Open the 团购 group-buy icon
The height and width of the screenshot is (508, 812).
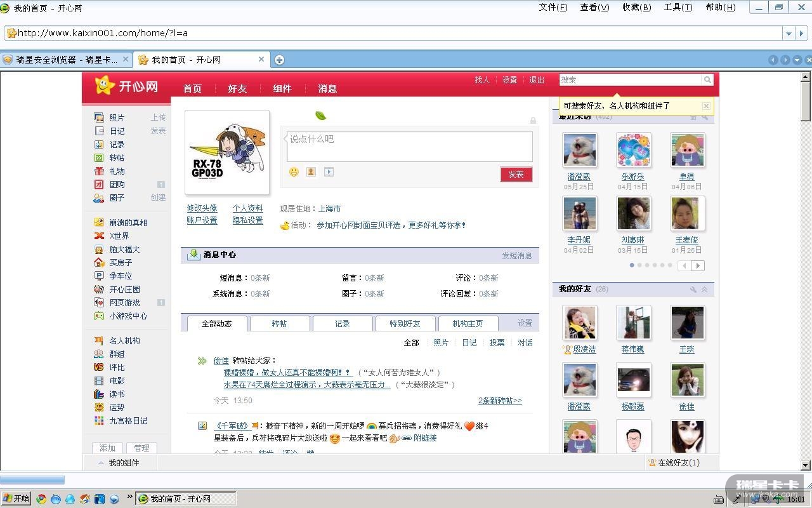tap(99, 184)
